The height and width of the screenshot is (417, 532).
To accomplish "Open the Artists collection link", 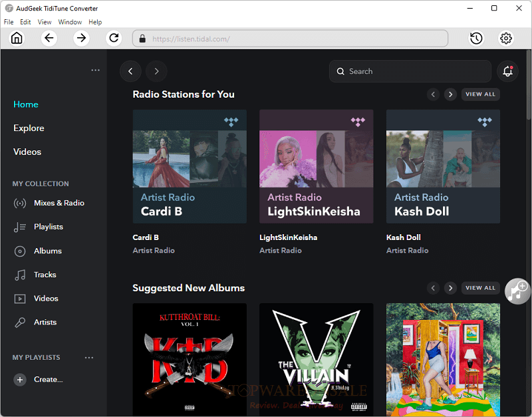I will (45, 322).
